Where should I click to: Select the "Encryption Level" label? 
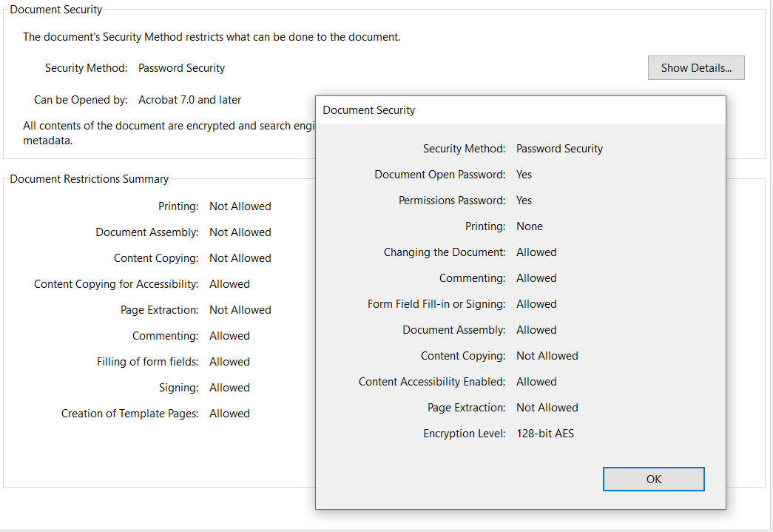(x=464, y=434)
